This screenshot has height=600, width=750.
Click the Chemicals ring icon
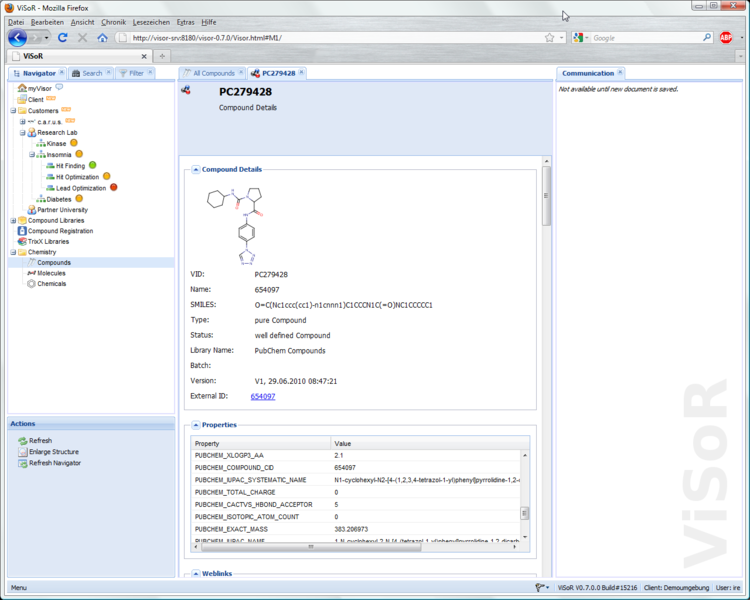32,283
